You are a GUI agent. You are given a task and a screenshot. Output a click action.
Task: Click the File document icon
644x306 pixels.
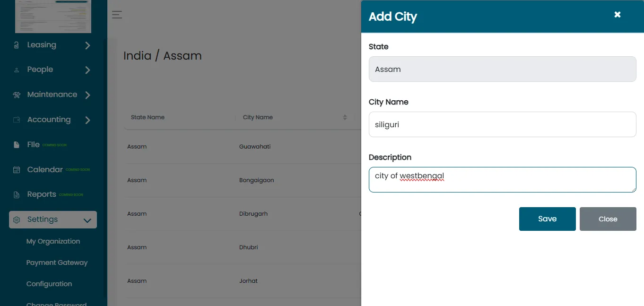coord(17,145)
